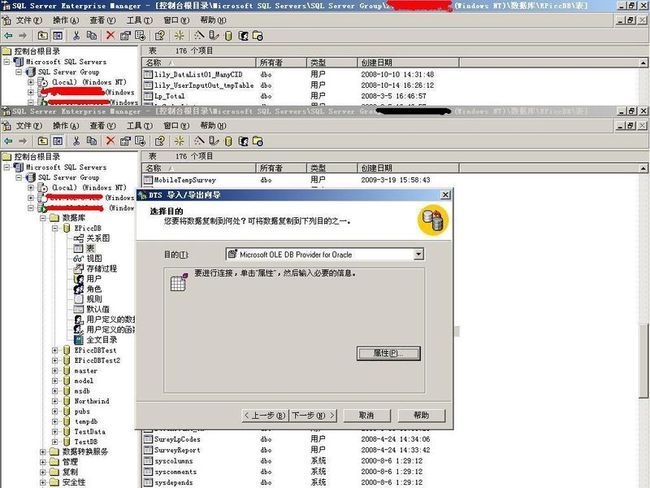Click the copy icon in lower window toolbar
650x488 pixels.
(92, 141)
